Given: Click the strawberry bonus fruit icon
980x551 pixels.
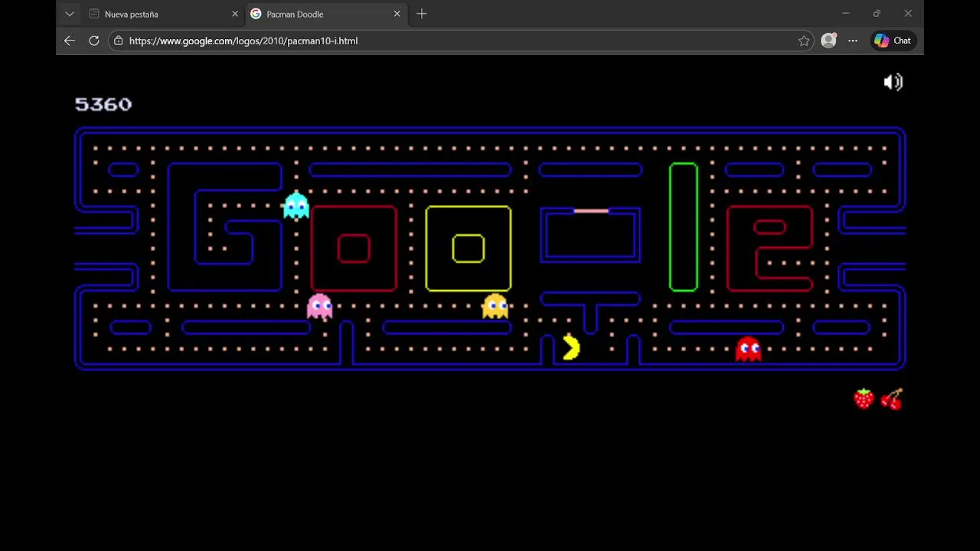Looking at the screenshot, I should click(864, 399).
